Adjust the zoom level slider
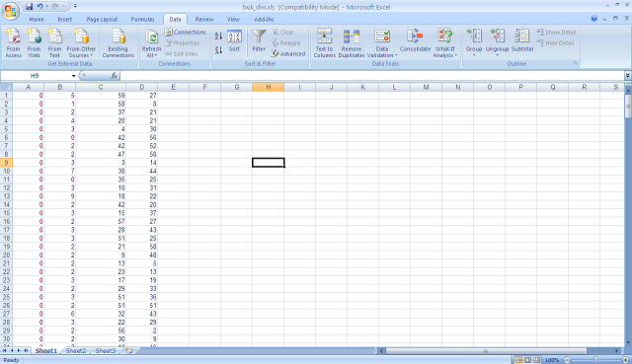 [x=595, y=360]
